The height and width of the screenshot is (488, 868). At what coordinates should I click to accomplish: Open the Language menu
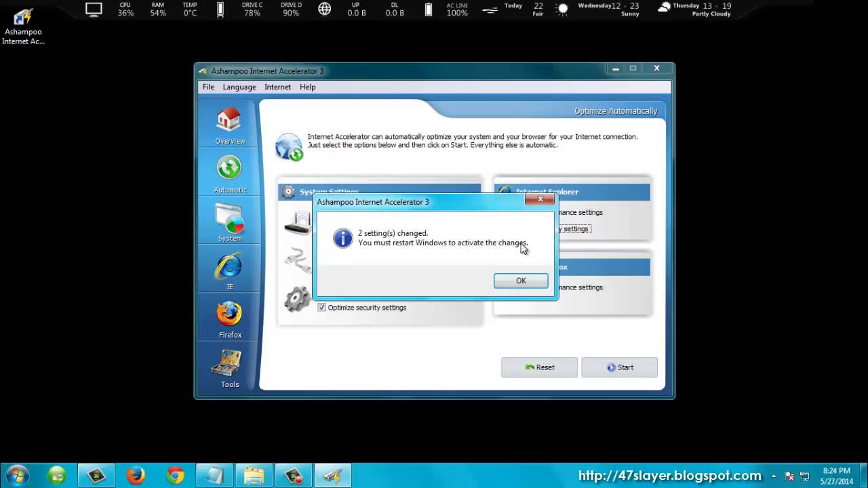[239, 87]
